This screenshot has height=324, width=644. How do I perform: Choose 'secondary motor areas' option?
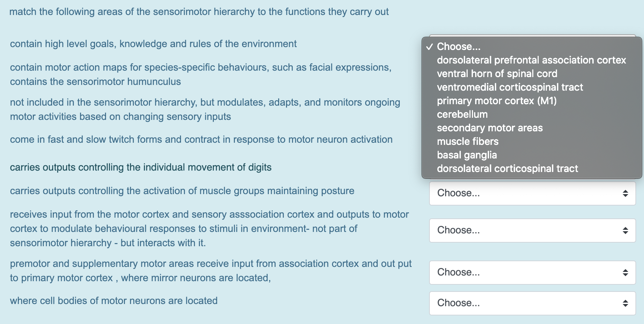click(x=490, y=128)
